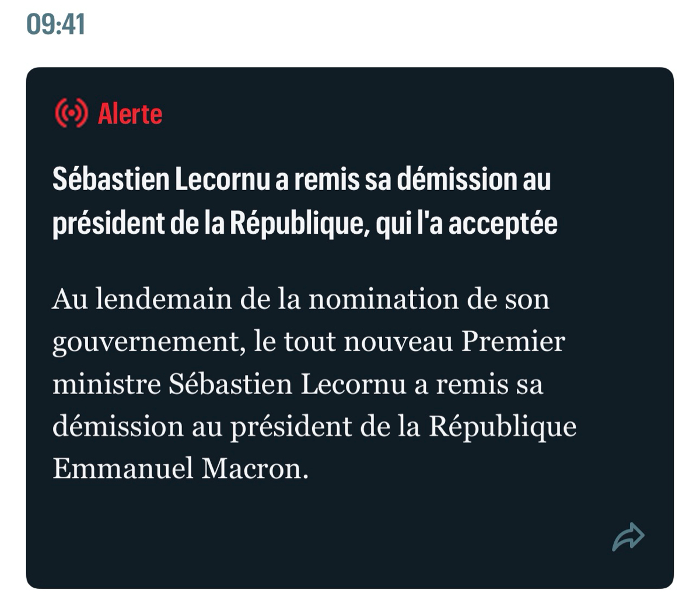Click the word "nomination" in the summary
Viewport: 700px width, 597px height.
383,300
